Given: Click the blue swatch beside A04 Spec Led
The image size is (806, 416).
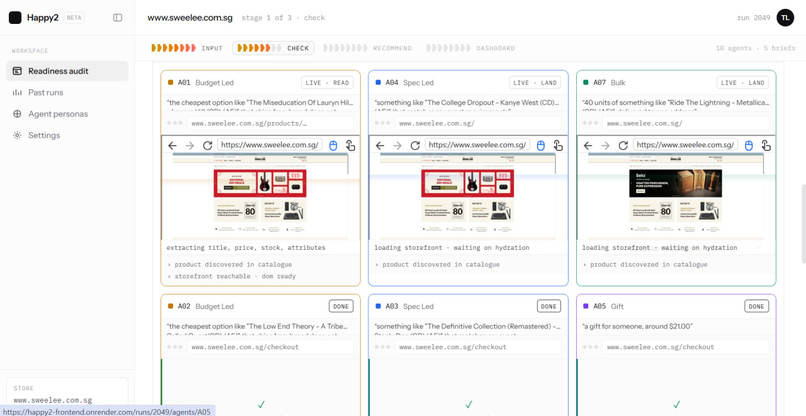Looking at the screenshot, I should (x=378, y=82).
